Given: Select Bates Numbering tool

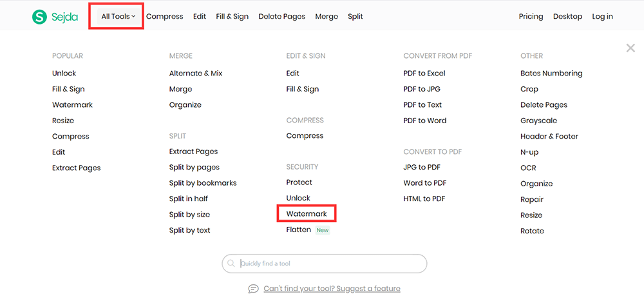Looking at the screenshot, I should pyautogui.click(x=551, y=73).
